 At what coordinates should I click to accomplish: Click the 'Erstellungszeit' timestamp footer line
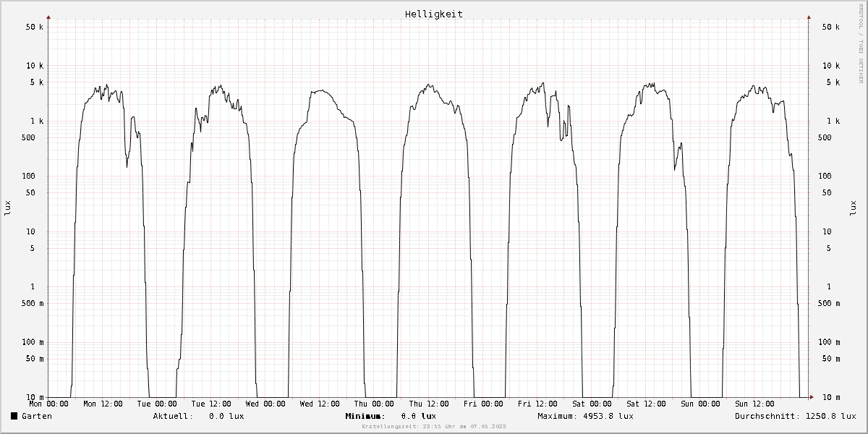click(x=434, y=427)
